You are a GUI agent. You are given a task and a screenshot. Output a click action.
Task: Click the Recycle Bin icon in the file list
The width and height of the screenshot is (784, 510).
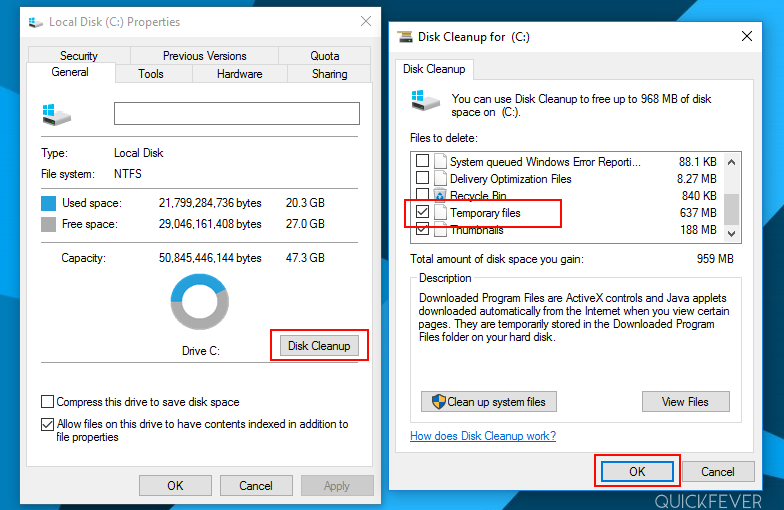click(x=440, y=195)
